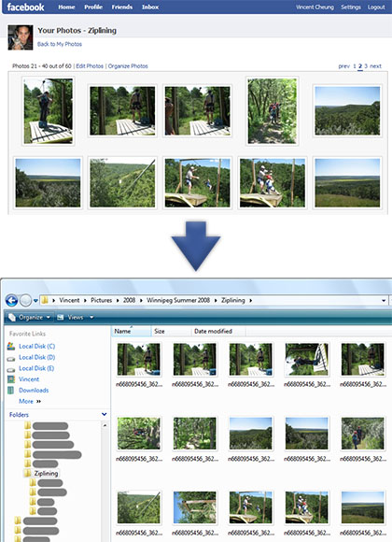Click Pictures in the address breadcrumb

(x=101, y=300)
